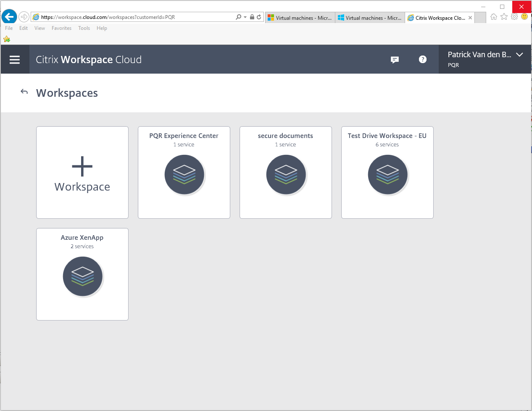Screen dimensions: 532x411
Task: Click the address bar search magnifier
Action: [238, 17]
